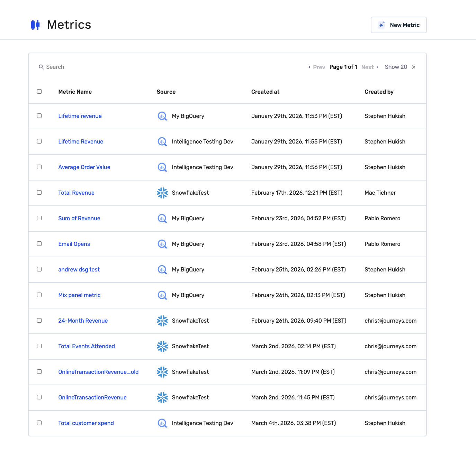Tick the OnlineTransactionRevenue_old checkbox

coord(39,372)
